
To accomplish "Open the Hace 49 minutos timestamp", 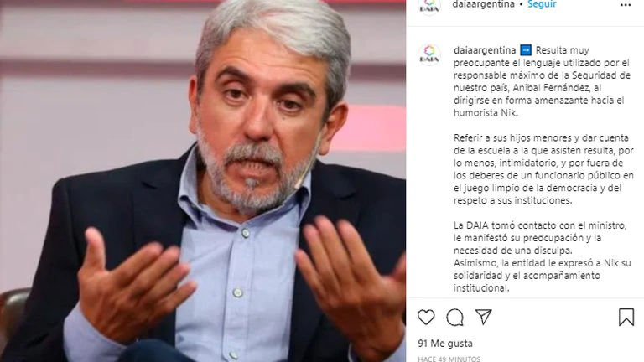I will (x=449, y=359).
